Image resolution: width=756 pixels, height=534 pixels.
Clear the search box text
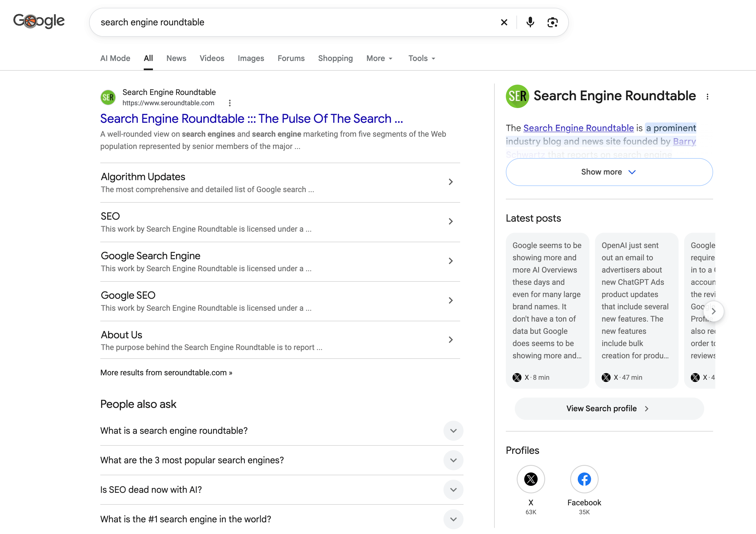[504, 22]
